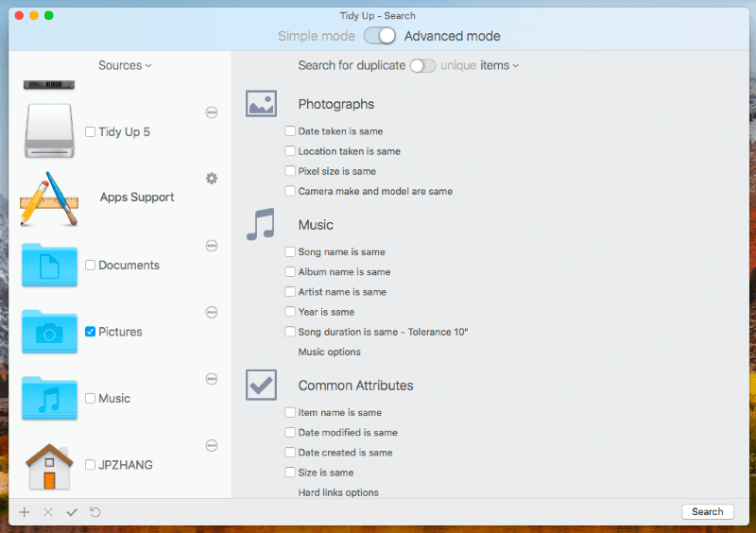
Task: Uncheck the Pictures source checkbox
Action: click(90, 332)
